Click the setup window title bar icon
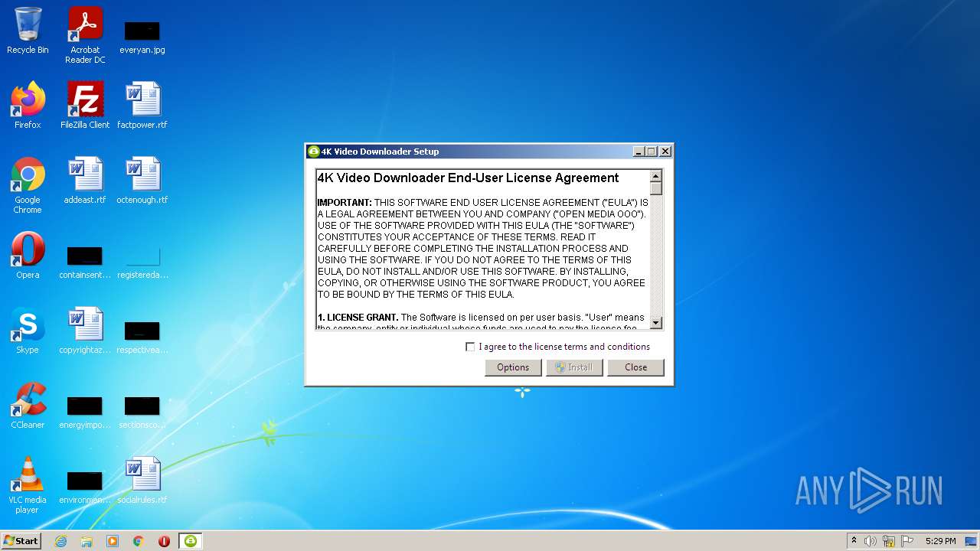 (313, 152)
